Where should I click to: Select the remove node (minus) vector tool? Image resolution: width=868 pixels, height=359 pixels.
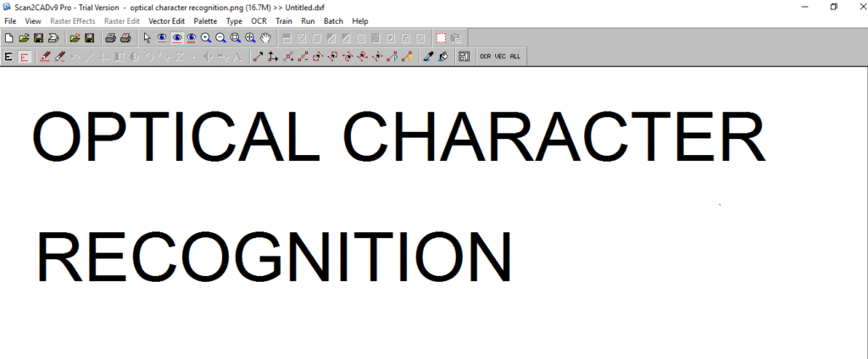tap(303, 57)
